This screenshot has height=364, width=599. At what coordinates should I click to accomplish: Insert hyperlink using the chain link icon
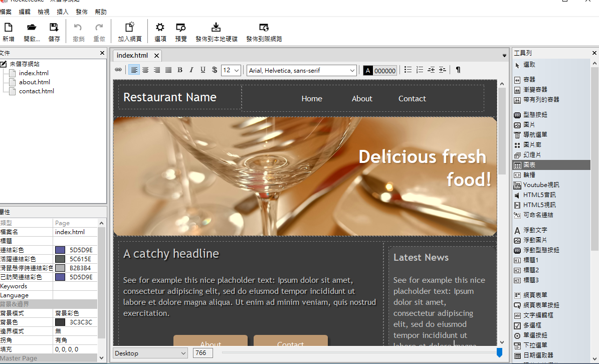118,70
